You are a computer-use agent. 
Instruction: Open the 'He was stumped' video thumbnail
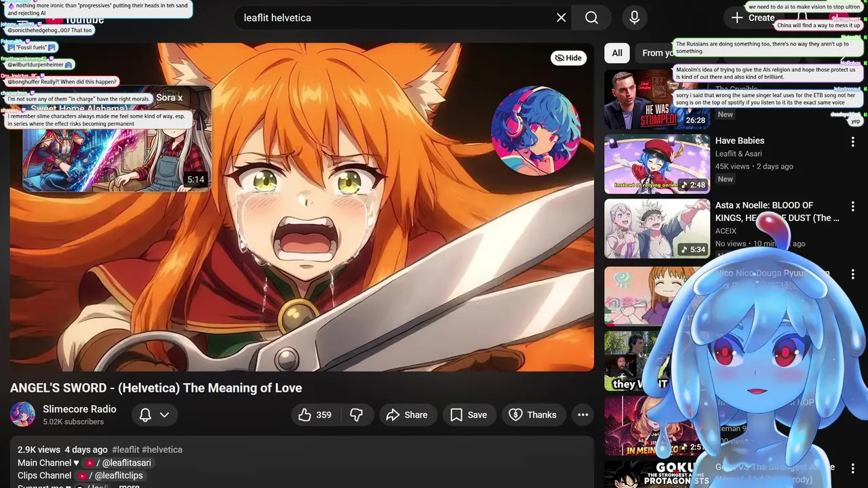[656, 99]
